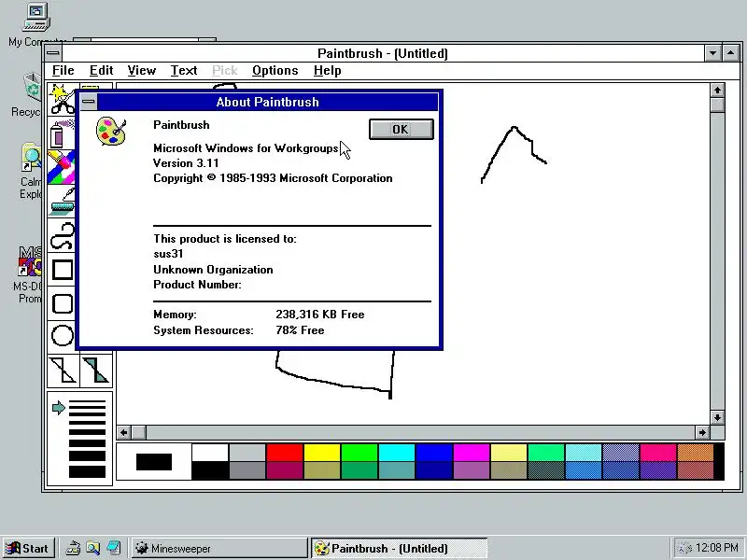Viewport: 747px width, 560px height.
Task: Click the '78% Free' system resources value
Action: point(300,330)
